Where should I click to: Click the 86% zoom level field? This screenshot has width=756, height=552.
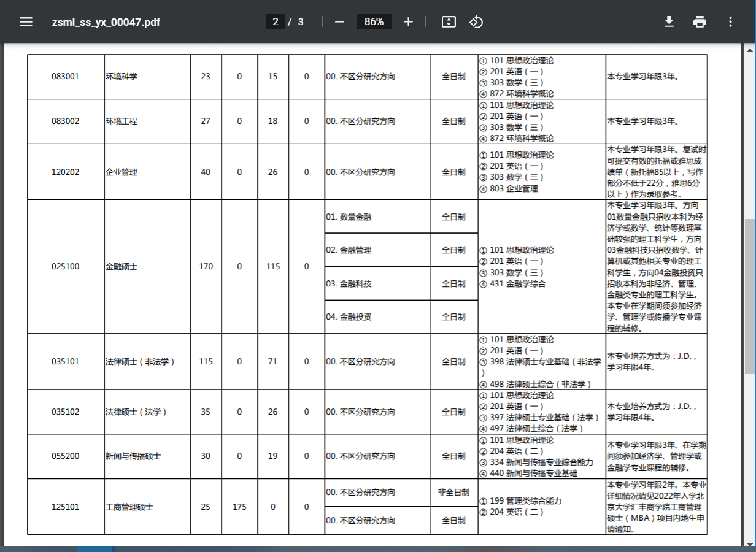374,22
